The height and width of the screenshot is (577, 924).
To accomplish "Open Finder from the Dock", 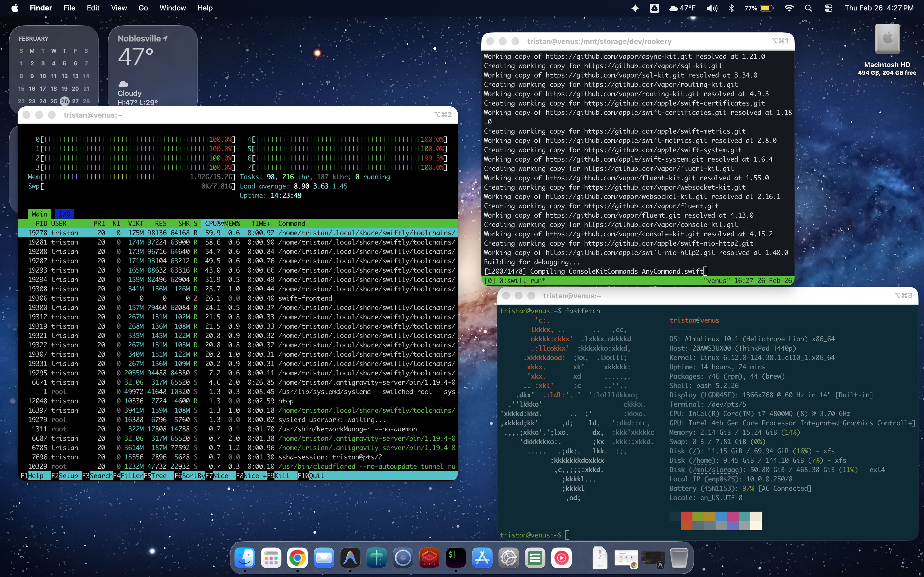I will (245, 557).
